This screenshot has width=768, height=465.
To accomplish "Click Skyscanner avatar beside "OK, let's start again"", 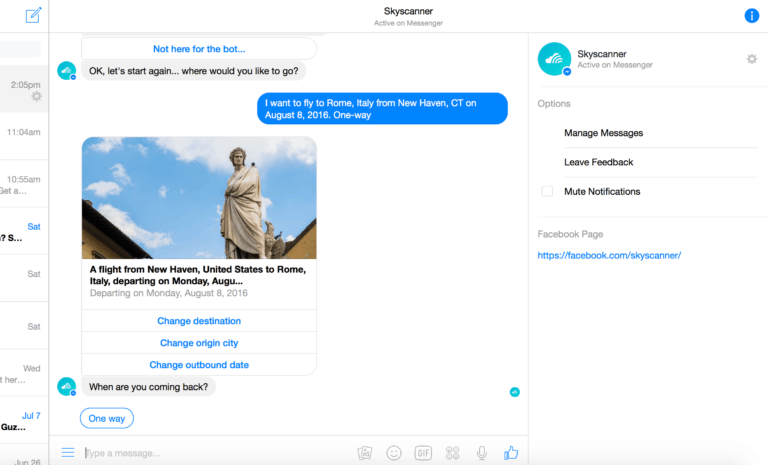I will click(67, 71).
